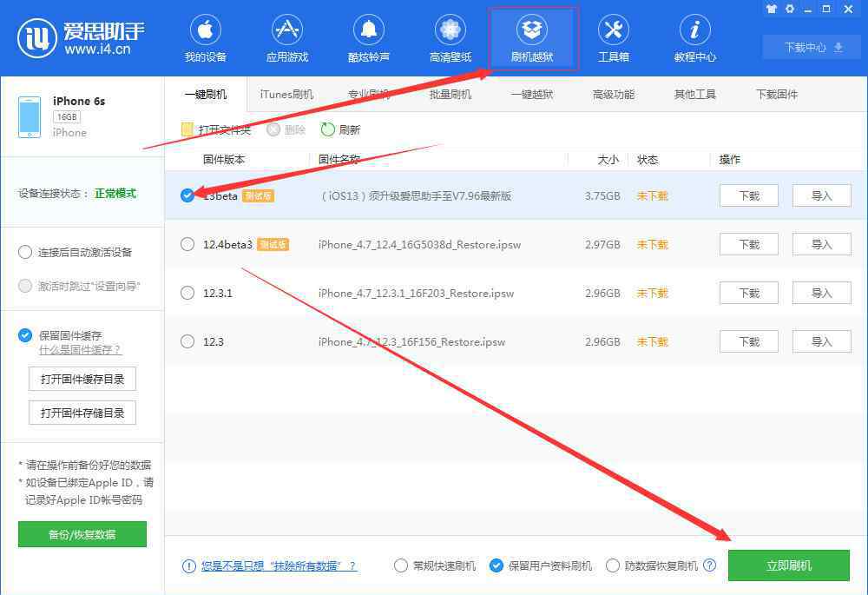Open the 酷炫铃声 ringtone section
Viewport: 868px width, 595px height.
pyautogui.click(x=369, y=37)
